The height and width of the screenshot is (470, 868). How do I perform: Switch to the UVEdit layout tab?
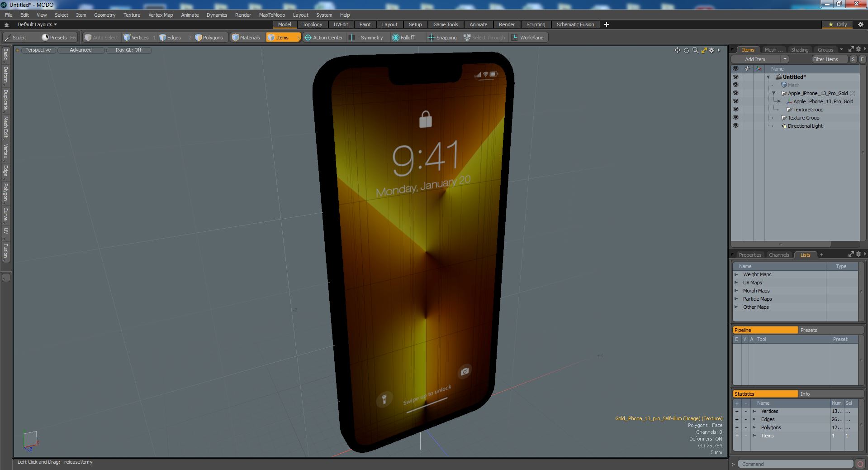click(x=341, y=24)
